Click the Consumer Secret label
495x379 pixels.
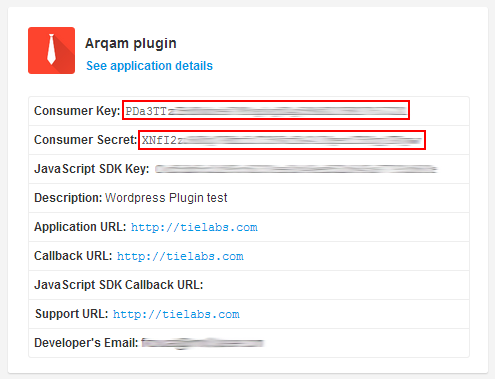pos(85,140)
